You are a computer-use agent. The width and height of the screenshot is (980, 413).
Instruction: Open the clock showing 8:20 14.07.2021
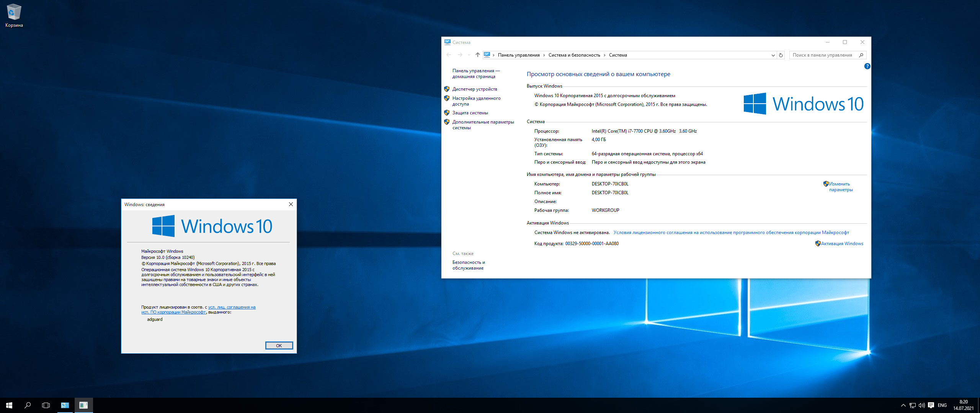tap(964, 405)
